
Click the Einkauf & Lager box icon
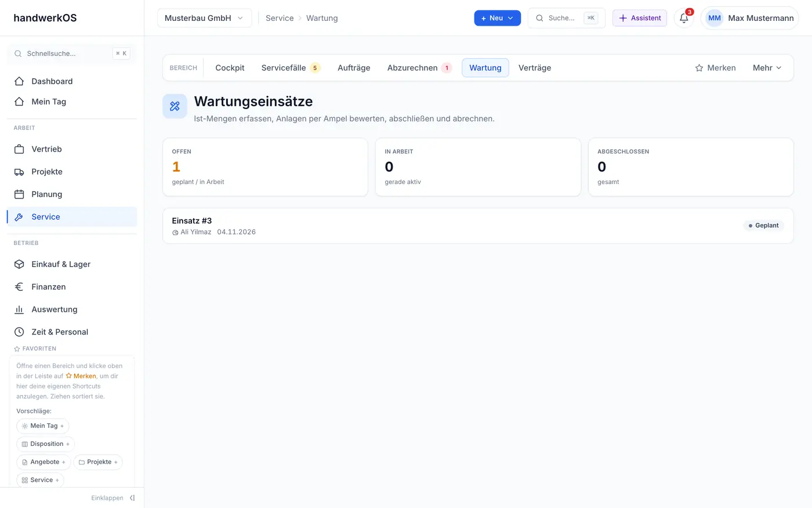(x=19, y=264)
